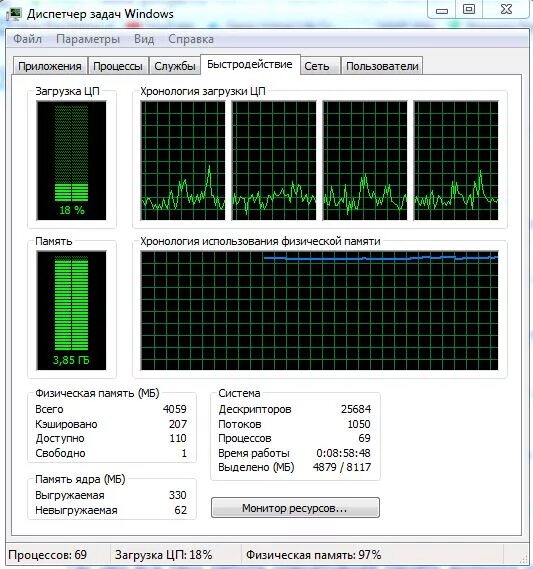Click status bar text Загрузка ЦП: 18%
The image size is (533, 569).
(164, 555)
